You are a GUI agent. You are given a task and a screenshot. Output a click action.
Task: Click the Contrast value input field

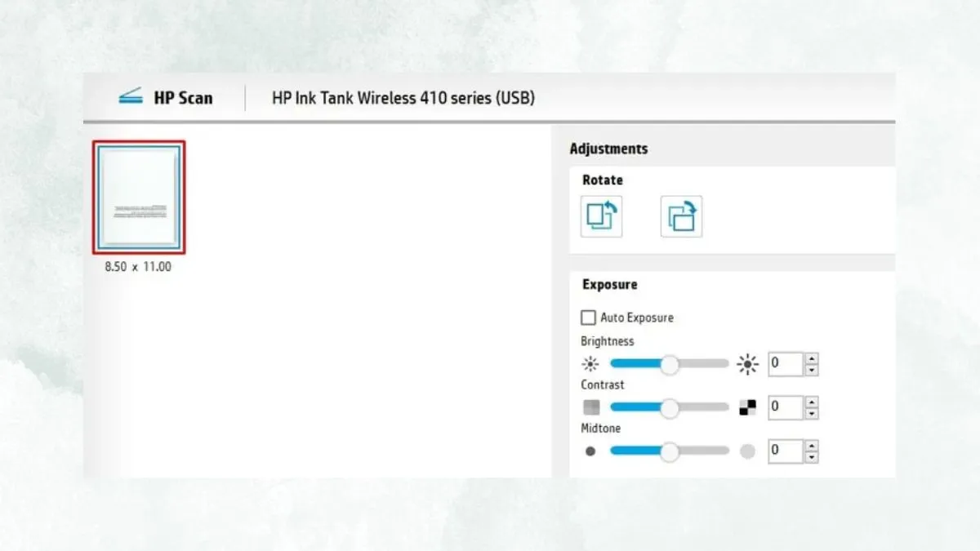785,407
